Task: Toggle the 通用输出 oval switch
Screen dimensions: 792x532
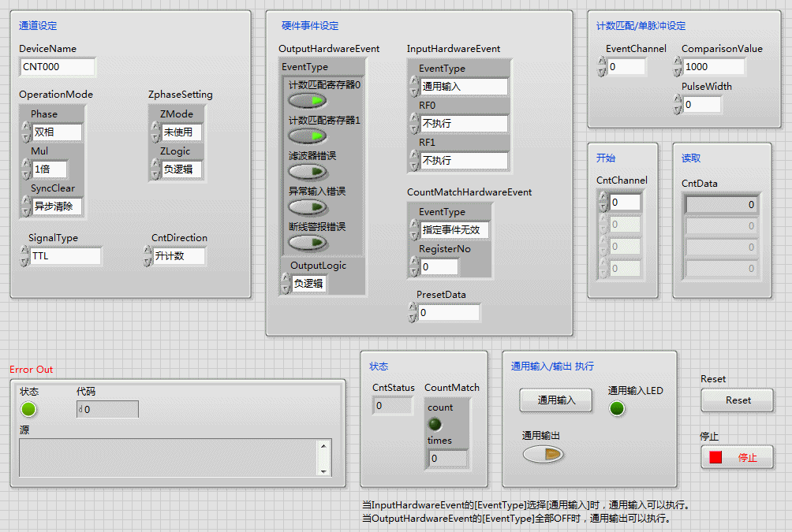Action: [543, 454]
